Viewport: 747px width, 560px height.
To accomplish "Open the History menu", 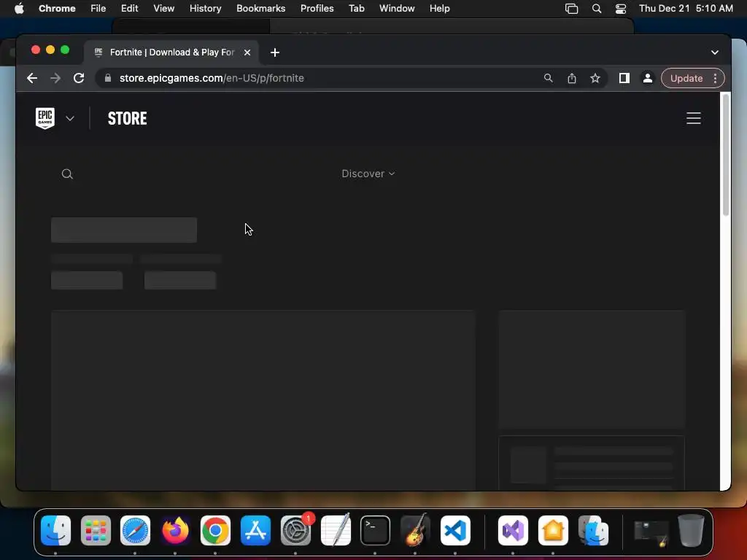I will [x=205, y=8].
